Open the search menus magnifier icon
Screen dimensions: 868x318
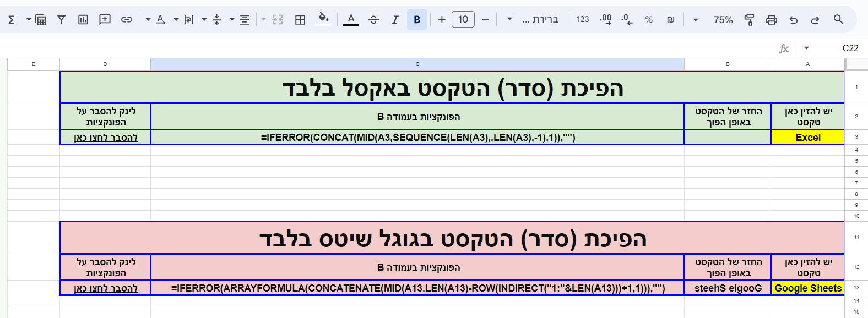coord(838,20)
